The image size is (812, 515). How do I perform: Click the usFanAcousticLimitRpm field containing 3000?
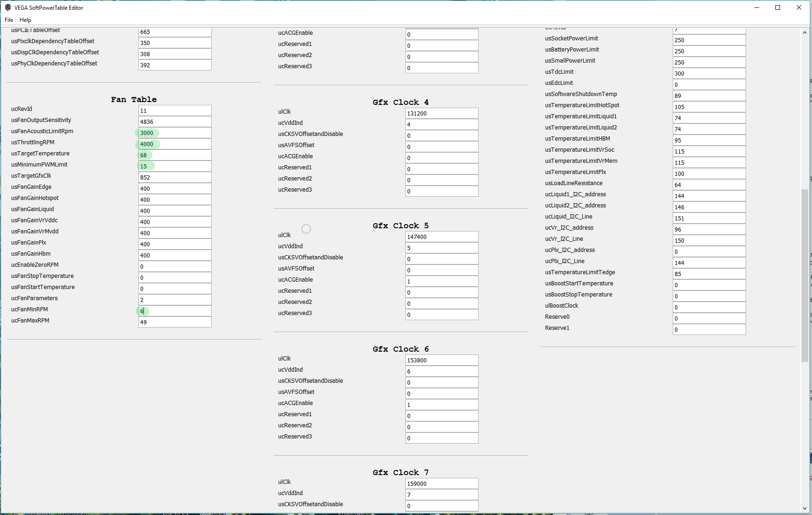coord(175,133)
